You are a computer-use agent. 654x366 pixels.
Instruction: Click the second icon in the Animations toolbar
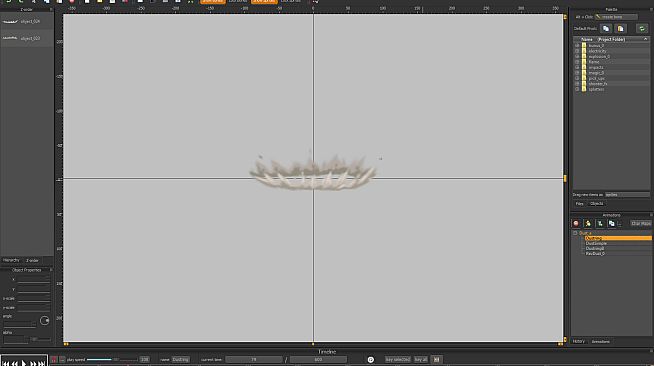[588, 224]
